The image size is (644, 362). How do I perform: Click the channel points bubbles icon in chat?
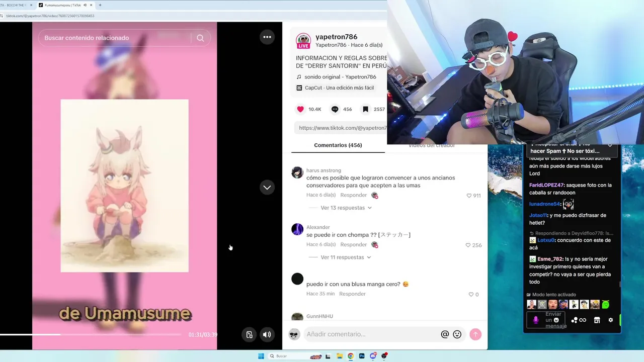click(x=574, y=320)
